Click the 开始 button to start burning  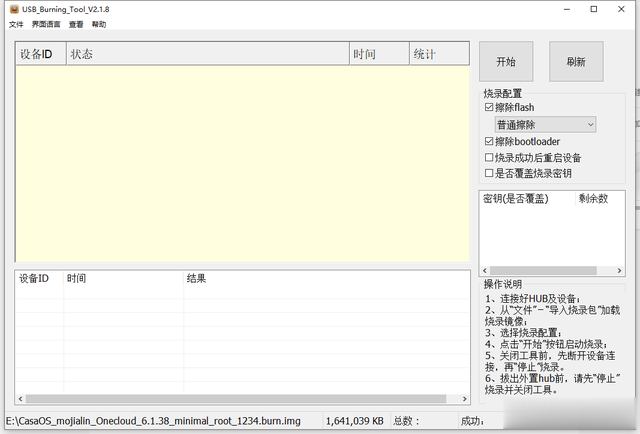[x=506, y=62]
